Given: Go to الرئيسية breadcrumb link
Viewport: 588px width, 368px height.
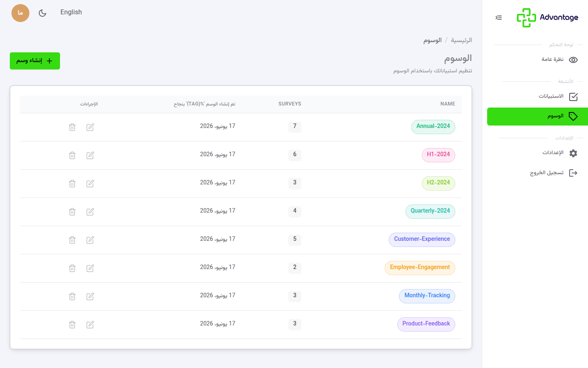Looking at the screenshot, I should pos(461,40).
